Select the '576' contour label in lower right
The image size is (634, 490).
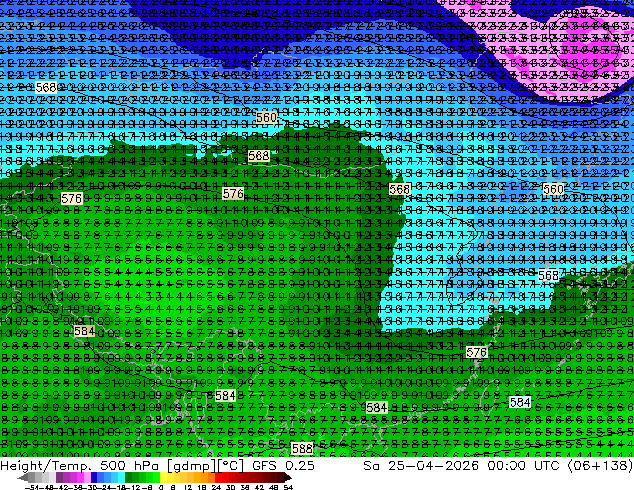(x=476, y=352)
